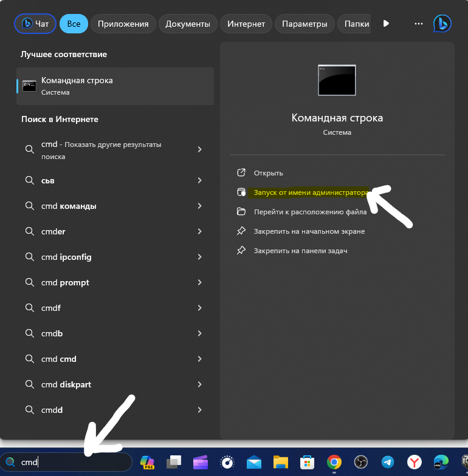Select the 'cmd команды' suggestion

115,206
